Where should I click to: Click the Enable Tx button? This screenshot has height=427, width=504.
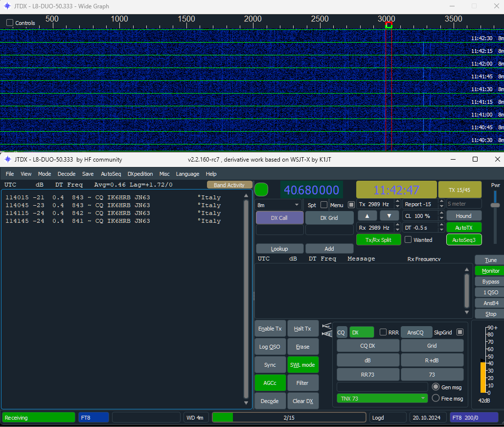pyautogui.click(x=270, y=329)
